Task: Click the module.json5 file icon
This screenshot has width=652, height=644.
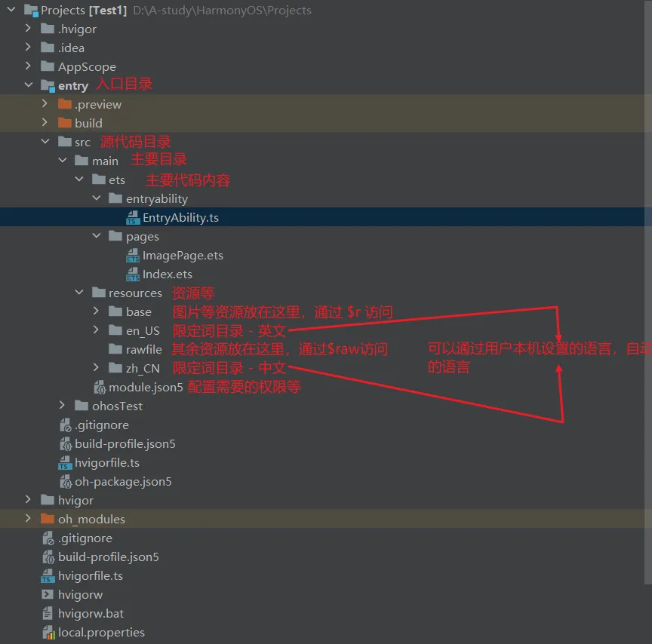Action: pyautogui.click(x=100, y=388)
